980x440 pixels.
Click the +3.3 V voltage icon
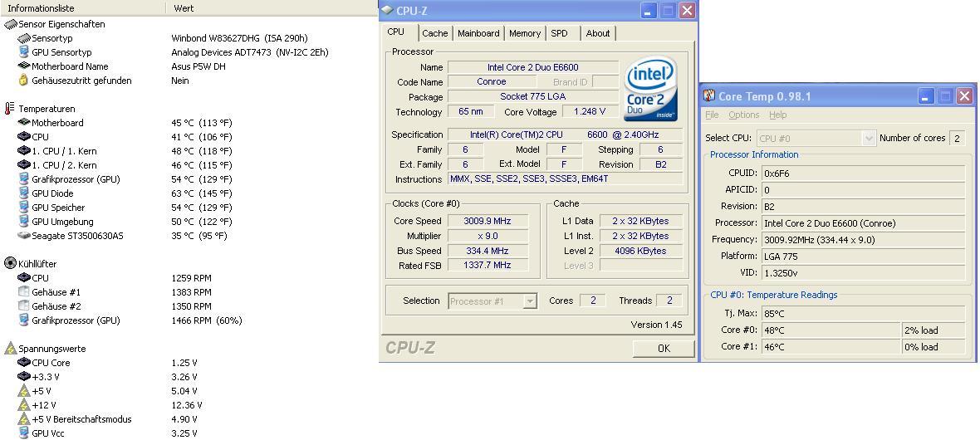coord(24,376)
